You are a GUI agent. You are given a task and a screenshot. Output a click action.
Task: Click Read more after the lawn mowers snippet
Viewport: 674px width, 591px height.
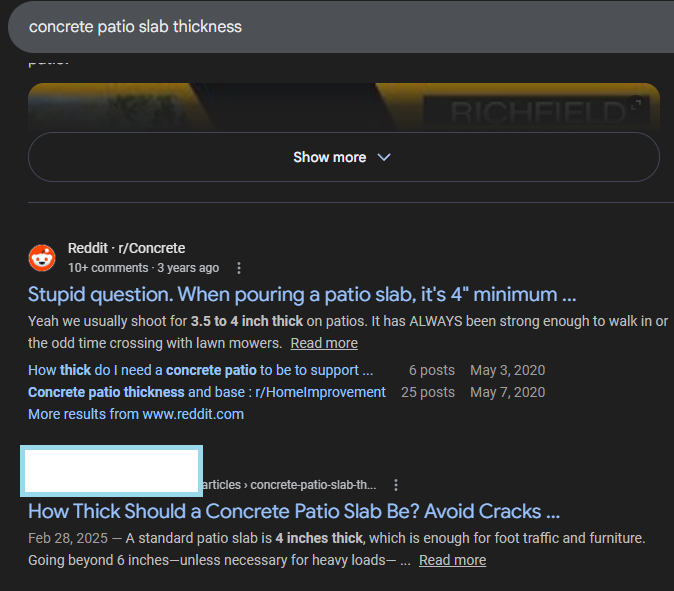pos(324,343)
